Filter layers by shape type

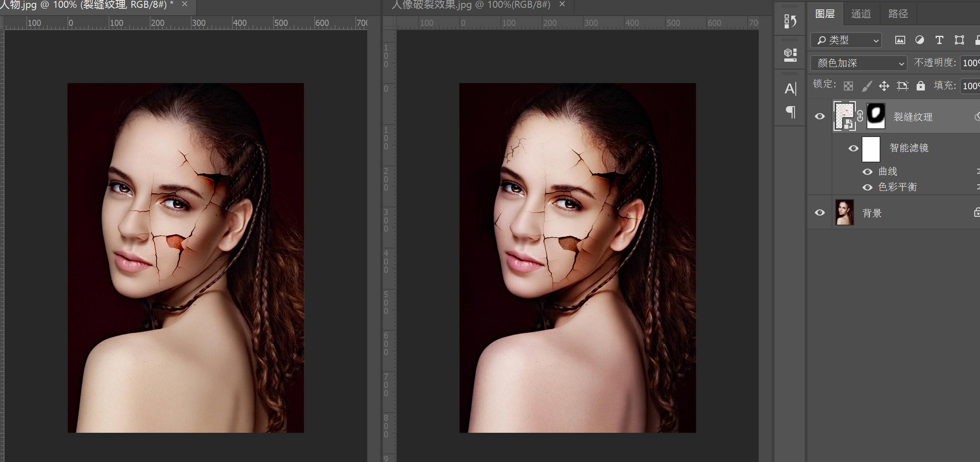click(959, 40)
